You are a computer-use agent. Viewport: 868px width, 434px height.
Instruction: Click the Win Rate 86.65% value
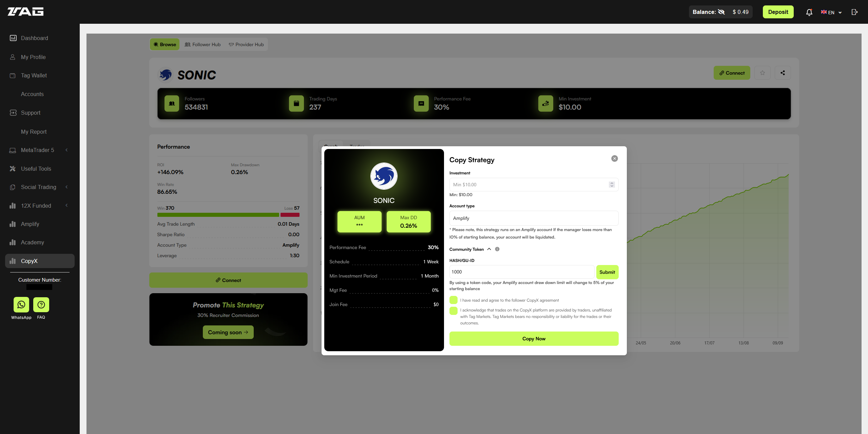(x=167, y=192)
